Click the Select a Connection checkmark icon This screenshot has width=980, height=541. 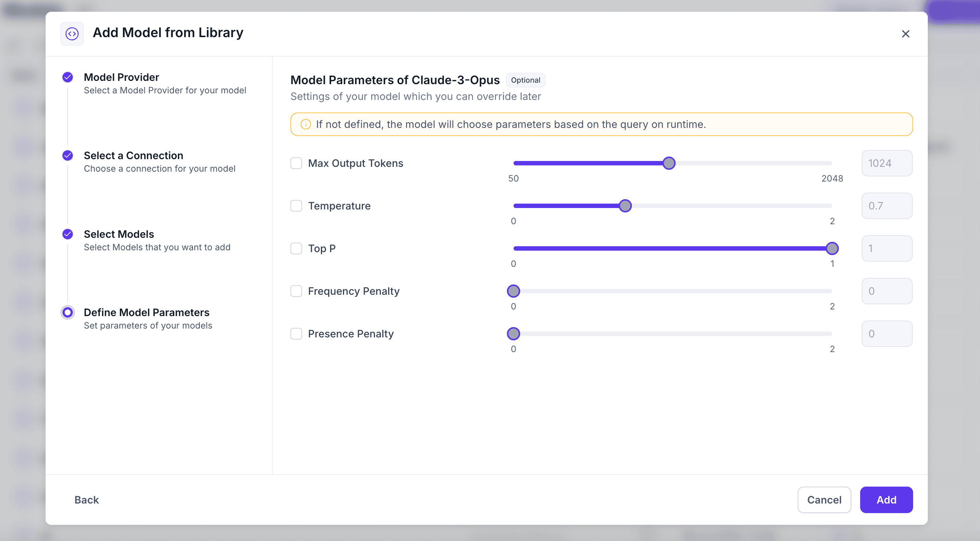(x=68, y=155)
